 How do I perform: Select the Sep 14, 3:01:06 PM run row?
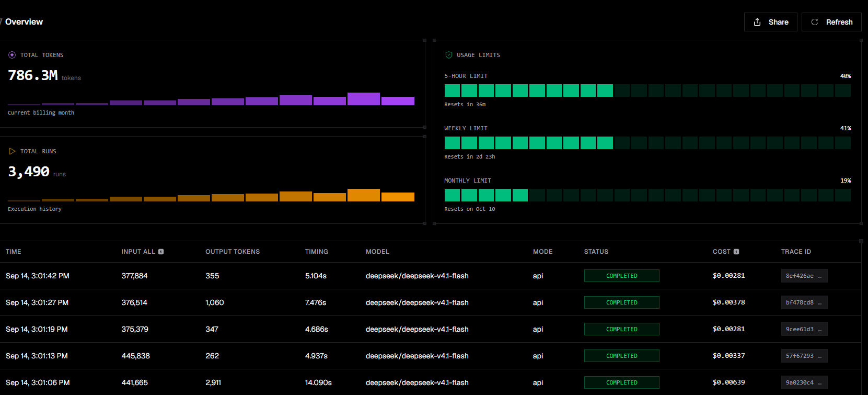coord(431,382)
